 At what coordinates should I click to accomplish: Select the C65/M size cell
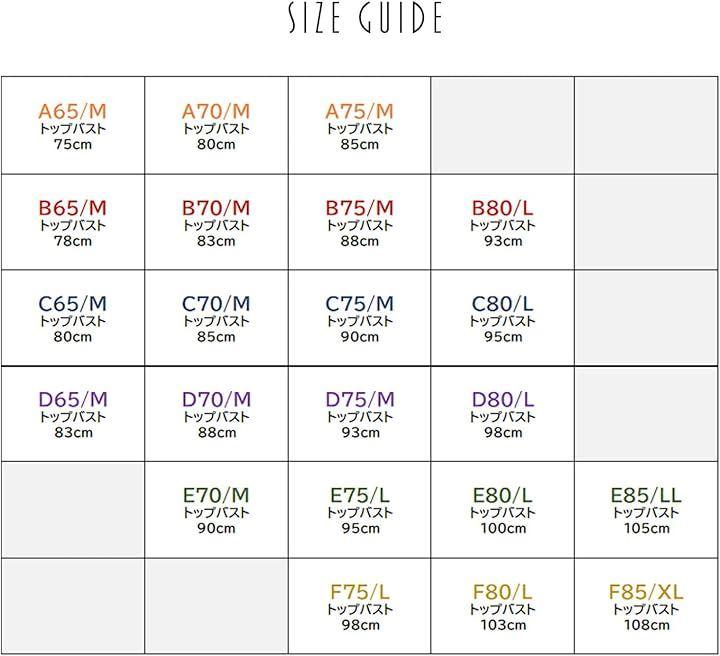73,318
